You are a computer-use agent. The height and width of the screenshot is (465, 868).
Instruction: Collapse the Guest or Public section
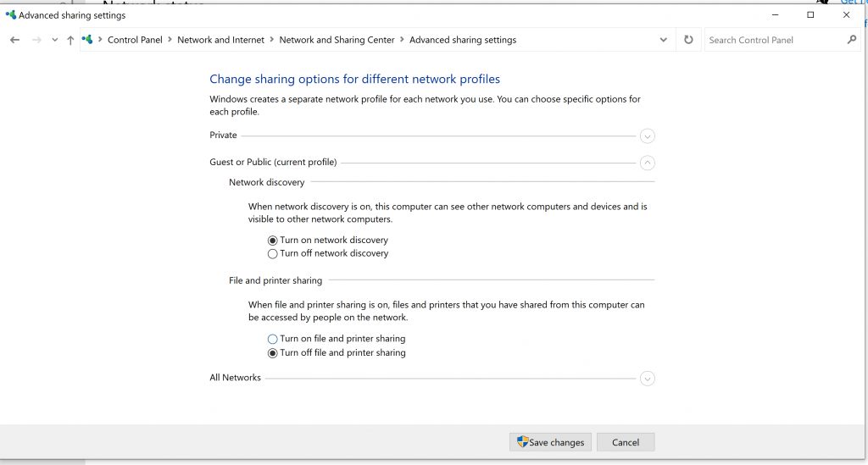pos(647,163)
